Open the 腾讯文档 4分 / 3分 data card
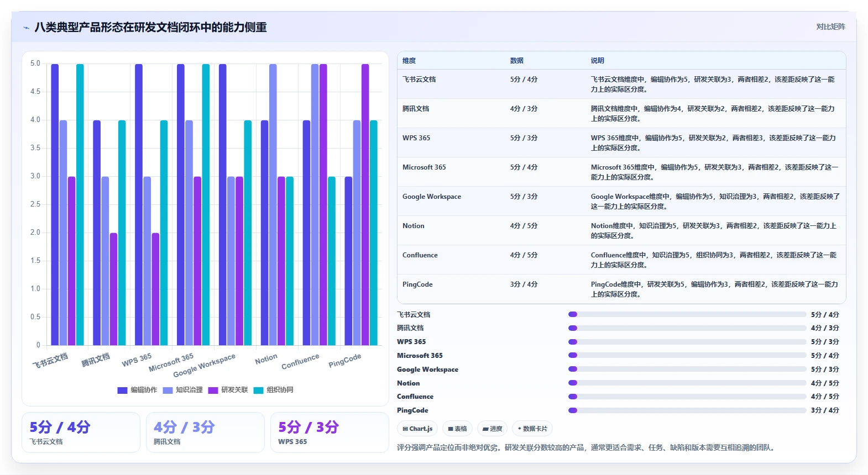The height and width of the screenshot is (475, 868). [205, 432]
